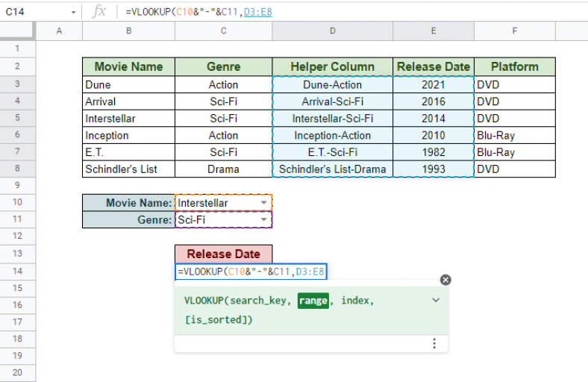Click the release date 1993 cell
The image size is (588, 382).
434,169
